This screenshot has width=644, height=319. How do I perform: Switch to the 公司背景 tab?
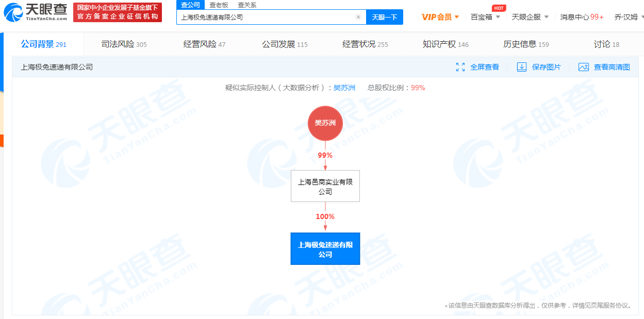43,44
